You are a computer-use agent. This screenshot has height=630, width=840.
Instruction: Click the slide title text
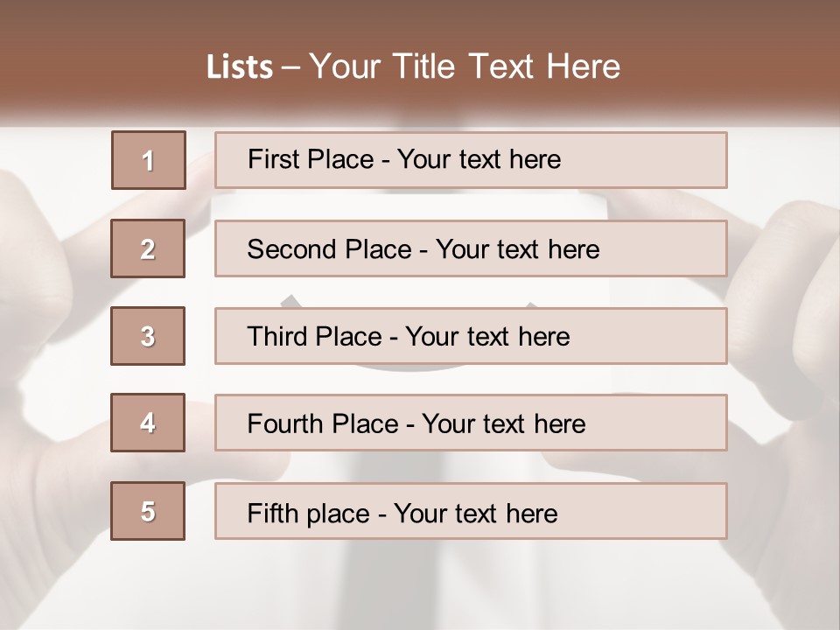coord(413,66)
